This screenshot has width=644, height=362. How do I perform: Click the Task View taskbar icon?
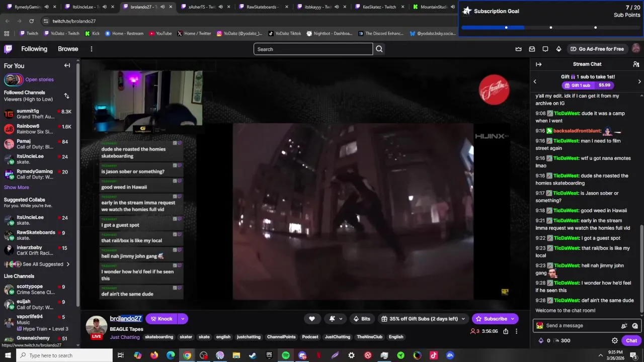click(121, 355)
